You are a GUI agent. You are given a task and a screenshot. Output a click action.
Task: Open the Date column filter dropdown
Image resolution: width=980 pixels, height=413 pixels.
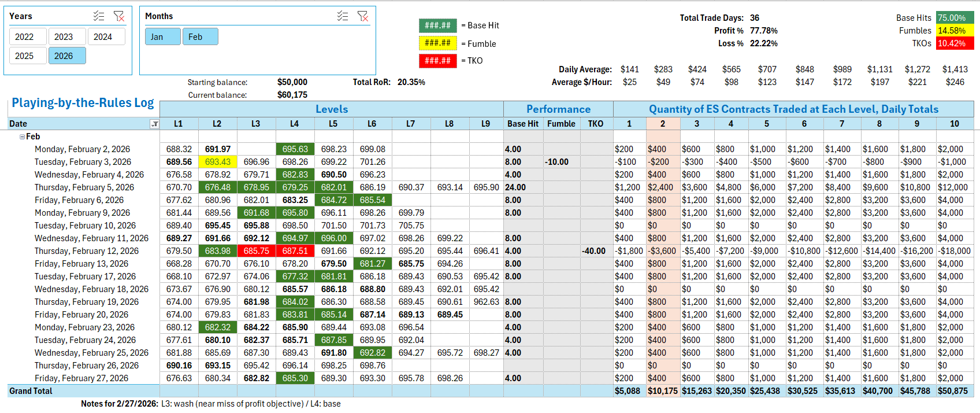tap(154, 124)
